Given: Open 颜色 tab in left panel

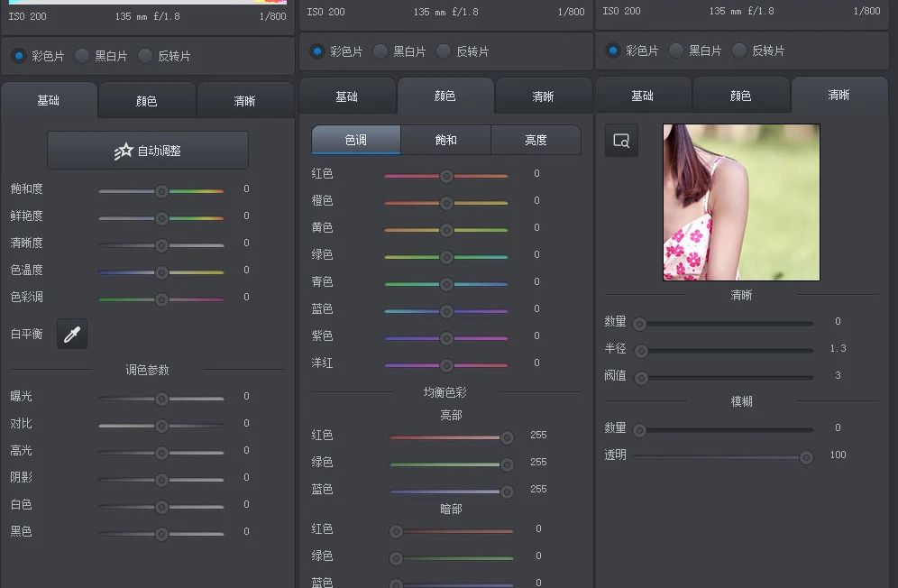Looking at the screenshot, I should [147, 101].
